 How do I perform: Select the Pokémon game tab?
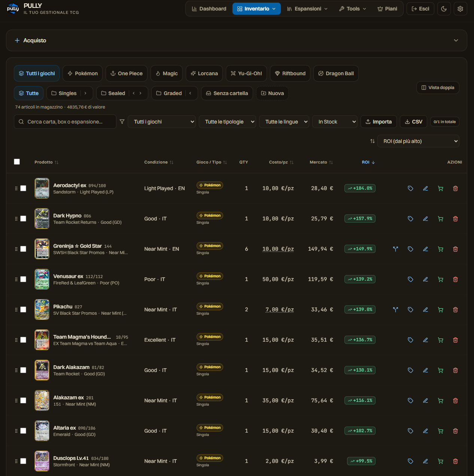coord(83,73)
